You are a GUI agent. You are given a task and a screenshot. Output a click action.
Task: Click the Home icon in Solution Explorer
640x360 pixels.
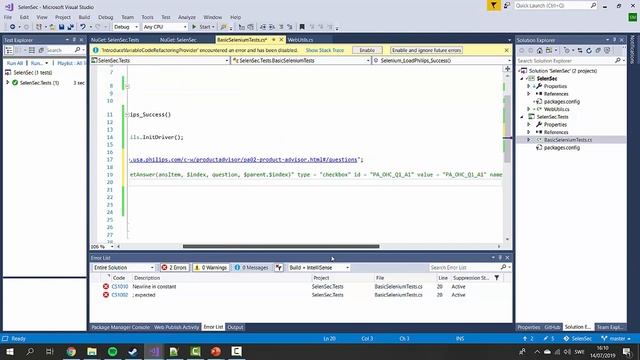coord(540,51)
